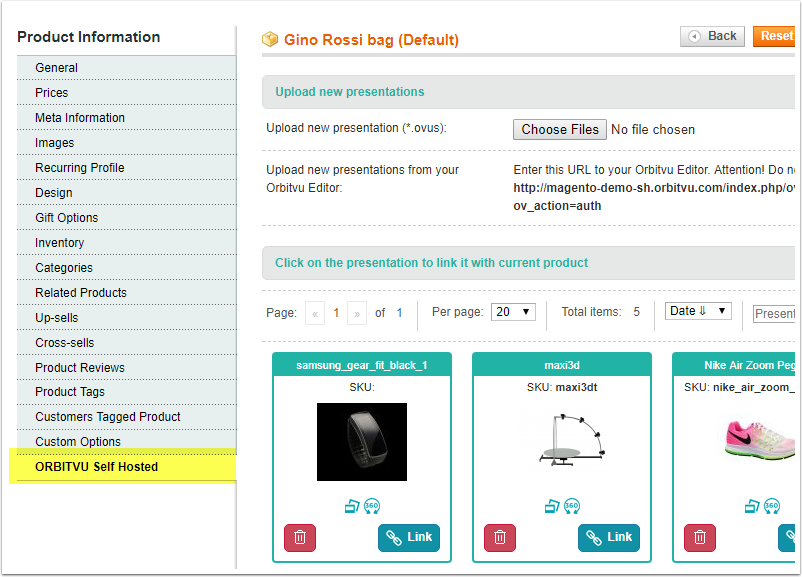Open the Gift Options tab
The width and height of the screenshot is (802, 577).
click(x=127, y=218)
